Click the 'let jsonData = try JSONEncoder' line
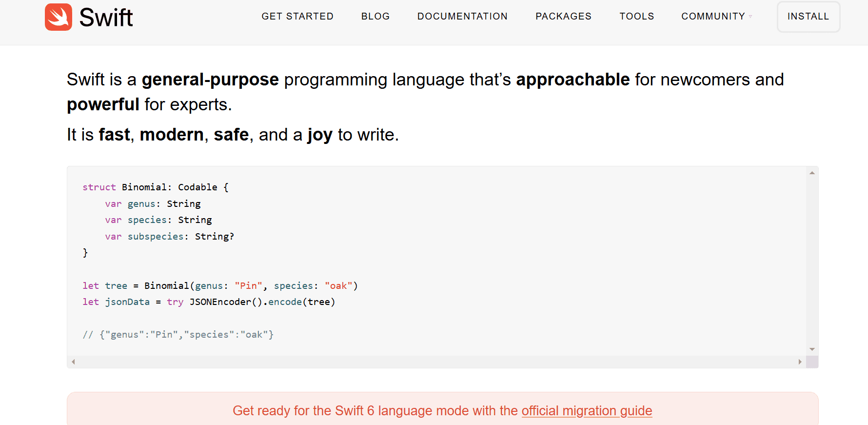The height and width of the screenshot is (425, 868). 209,302
